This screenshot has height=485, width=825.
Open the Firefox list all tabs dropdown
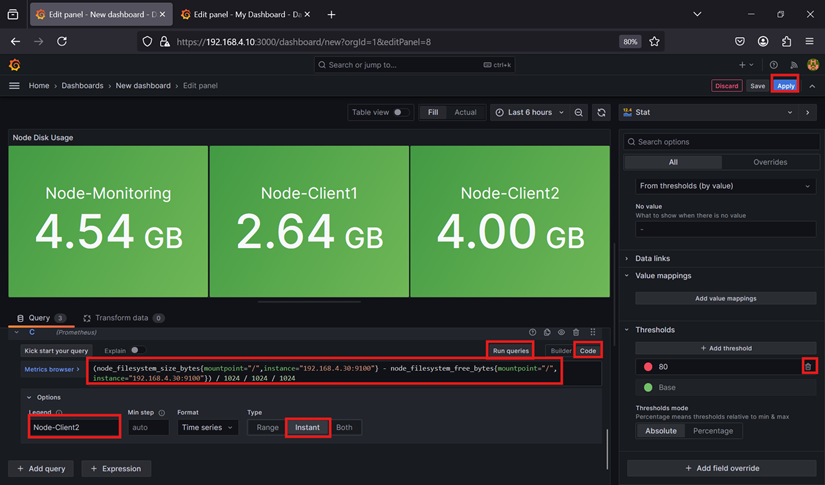697,15
